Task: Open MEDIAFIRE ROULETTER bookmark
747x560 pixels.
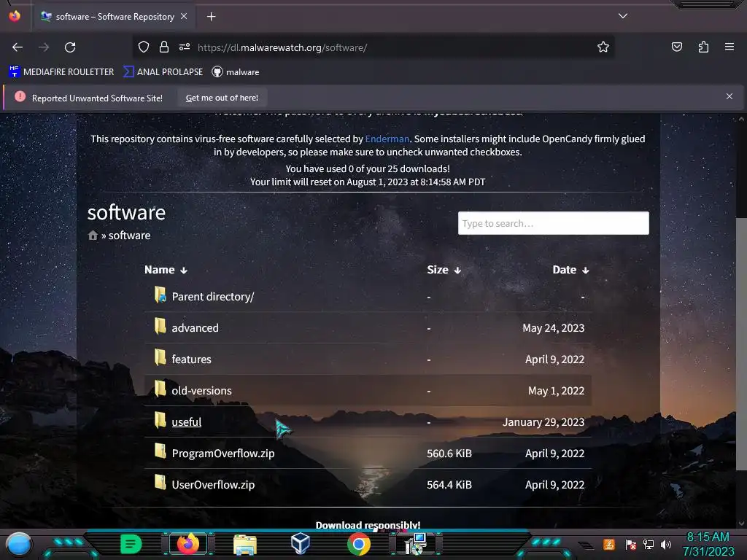Action: coord(61,72)
